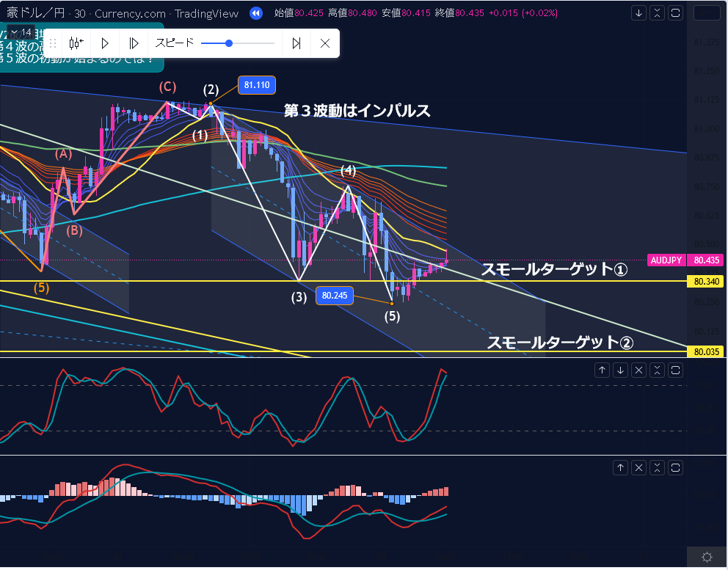Image resolution: width=728 pixels, height=570 pixels.
Task: Click the (A) wave label
Action: [x=64, y=153]
